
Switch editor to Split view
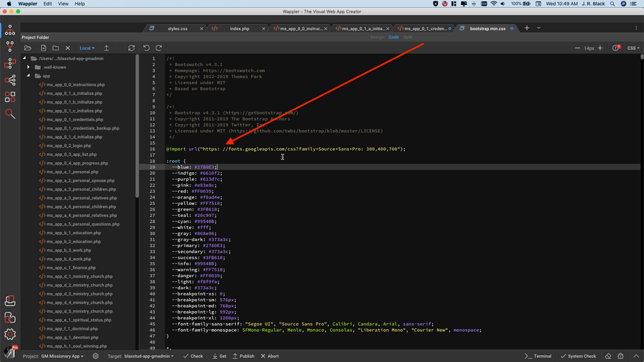point(407,36)
